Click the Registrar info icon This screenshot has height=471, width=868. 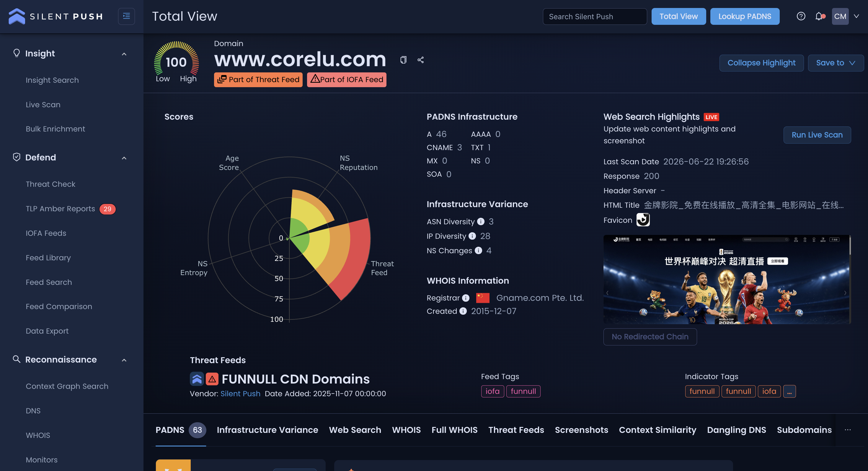(x=466, y=298)
